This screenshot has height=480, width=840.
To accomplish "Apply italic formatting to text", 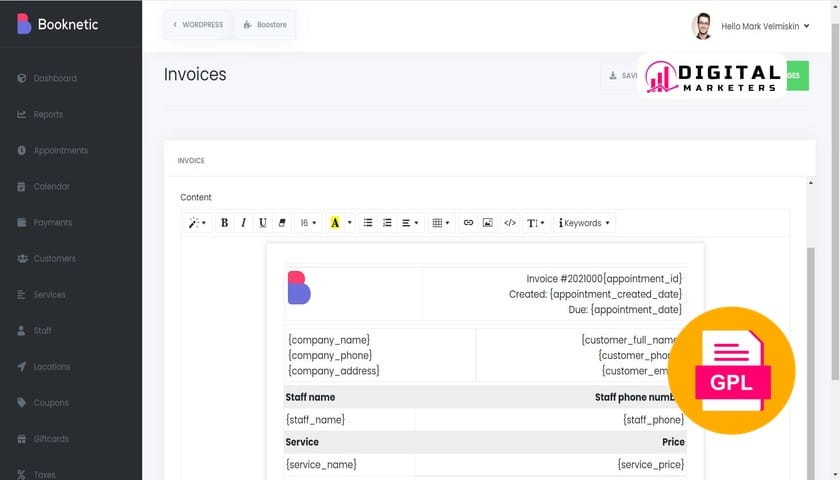I will point(243,223).
